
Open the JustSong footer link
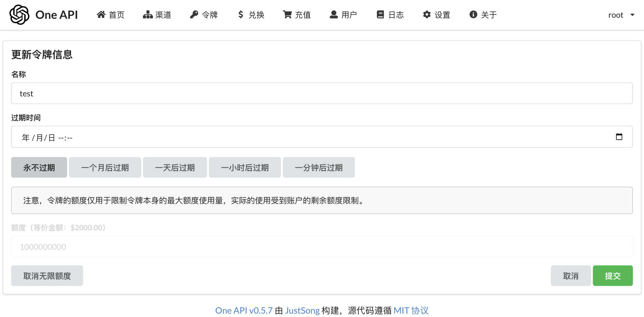(x=302, y=310)
